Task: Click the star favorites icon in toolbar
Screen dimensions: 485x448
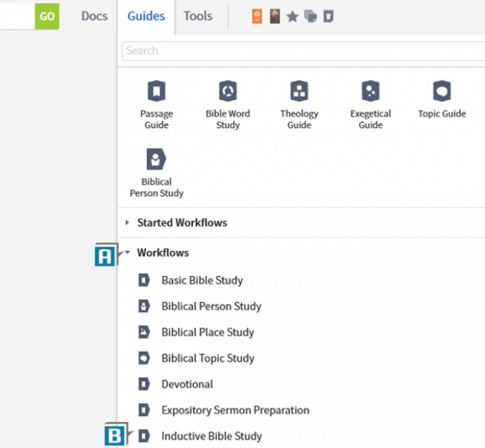Action: 293,16
